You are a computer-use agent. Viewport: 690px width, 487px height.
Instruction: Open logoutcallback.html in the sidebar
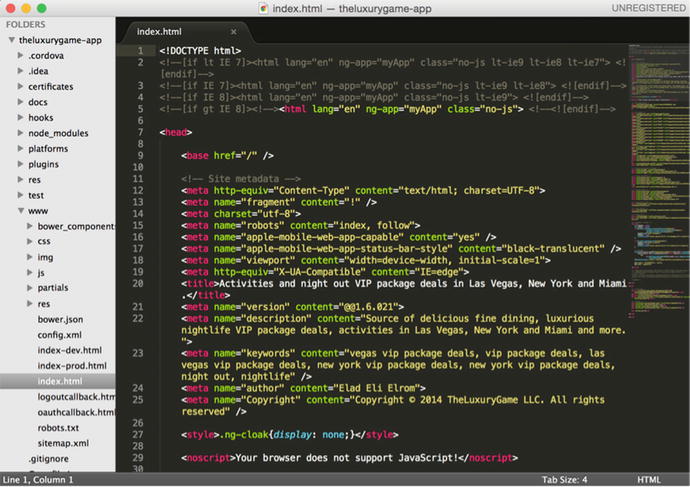pyautogui.click(x=76, y=397)
